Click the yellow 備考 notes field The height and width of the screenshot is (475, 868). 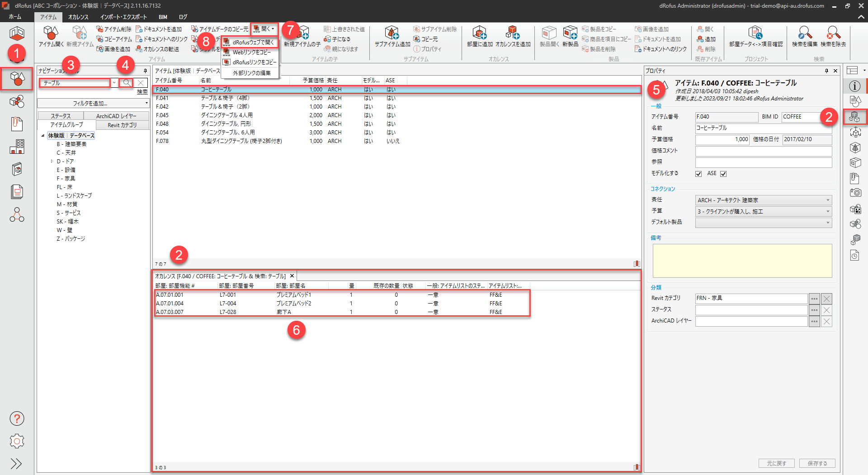coord(742,261)
